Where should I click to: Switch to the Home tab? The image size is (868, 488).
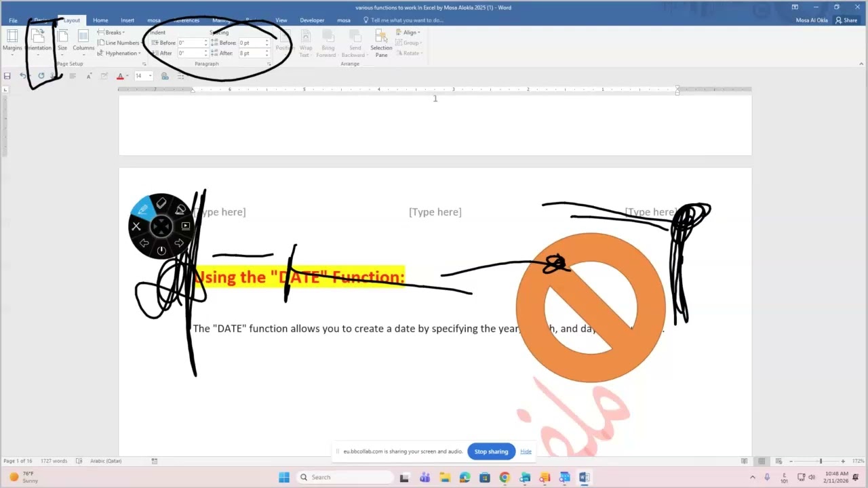pyautogui.click(x=100, y=20)
